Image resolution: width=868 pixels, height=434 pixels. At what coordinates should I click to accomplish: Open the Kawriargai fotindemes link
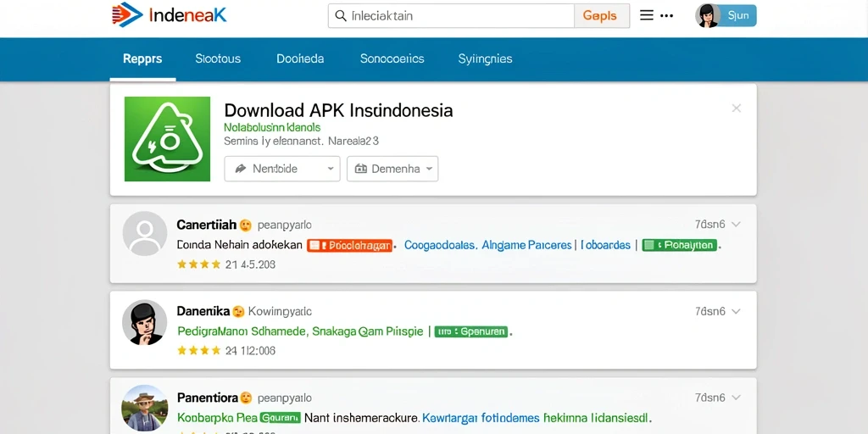point(481,417)
